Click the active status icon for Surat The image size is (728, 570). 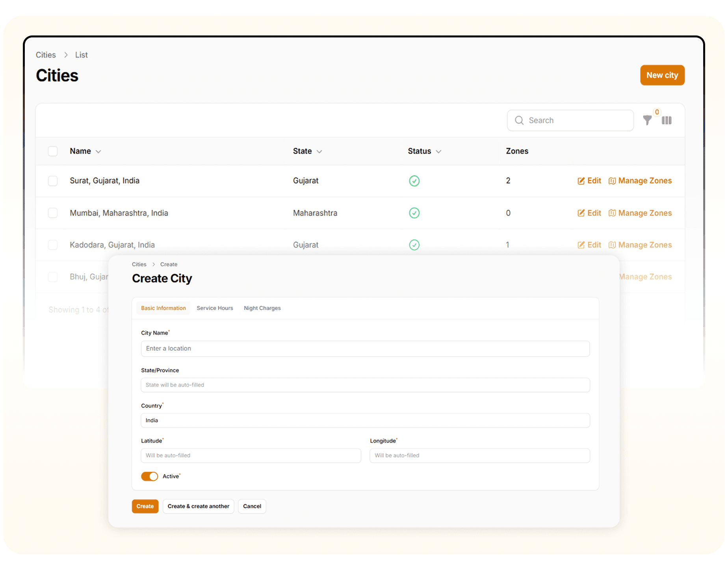coord(414,181)
